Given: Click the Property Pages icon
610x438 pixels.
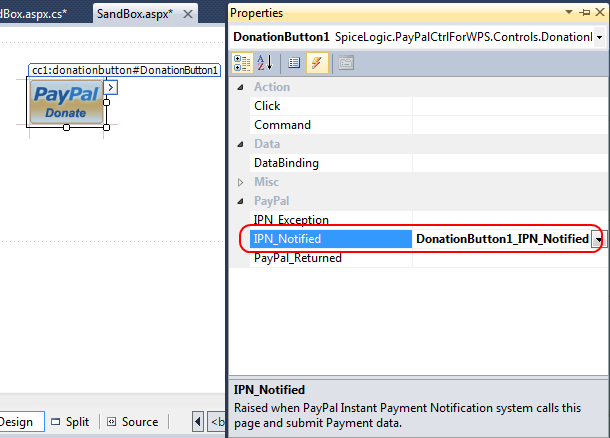Looking at the screenshot, I should click(x=345, y=62).
